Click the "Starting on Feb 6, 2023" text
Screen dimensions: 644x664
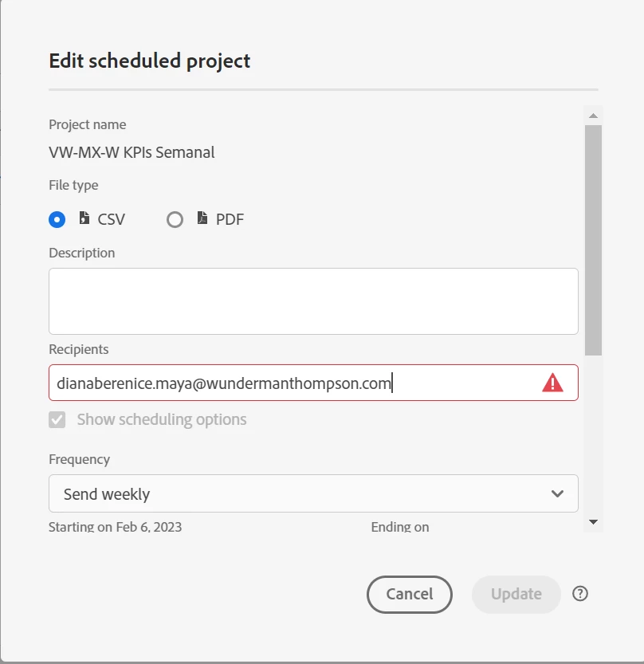[x=115, y=527]
